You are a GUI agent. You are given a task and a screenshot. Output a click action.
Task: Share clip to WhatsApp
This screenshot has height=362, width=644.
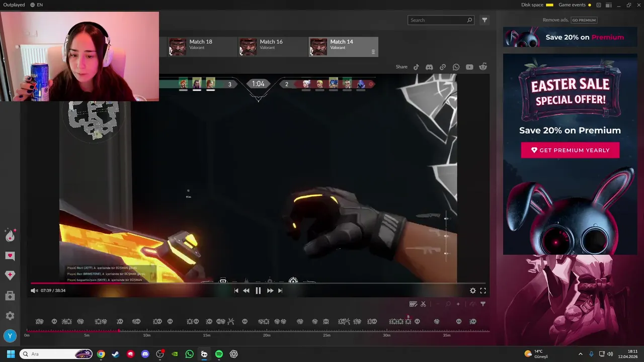pos(456,67)
